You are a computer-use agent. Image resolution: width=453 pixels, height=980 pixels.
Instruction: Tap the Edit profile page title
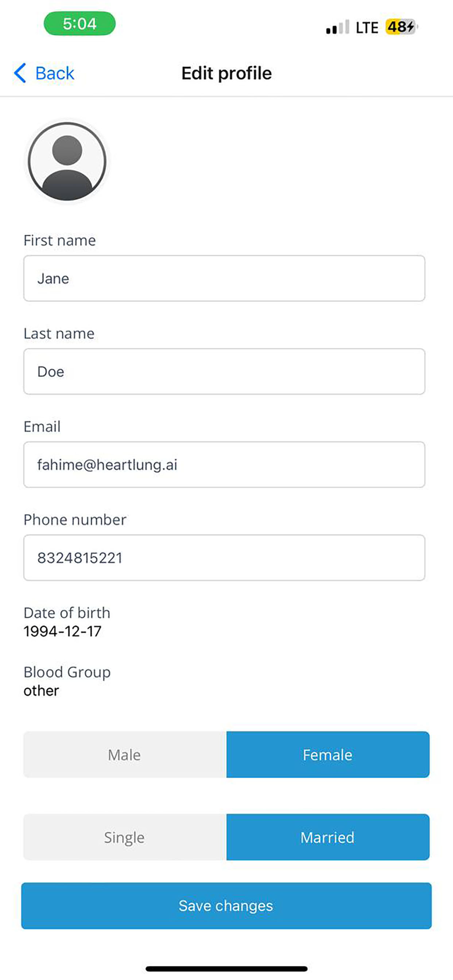(226, 73)
